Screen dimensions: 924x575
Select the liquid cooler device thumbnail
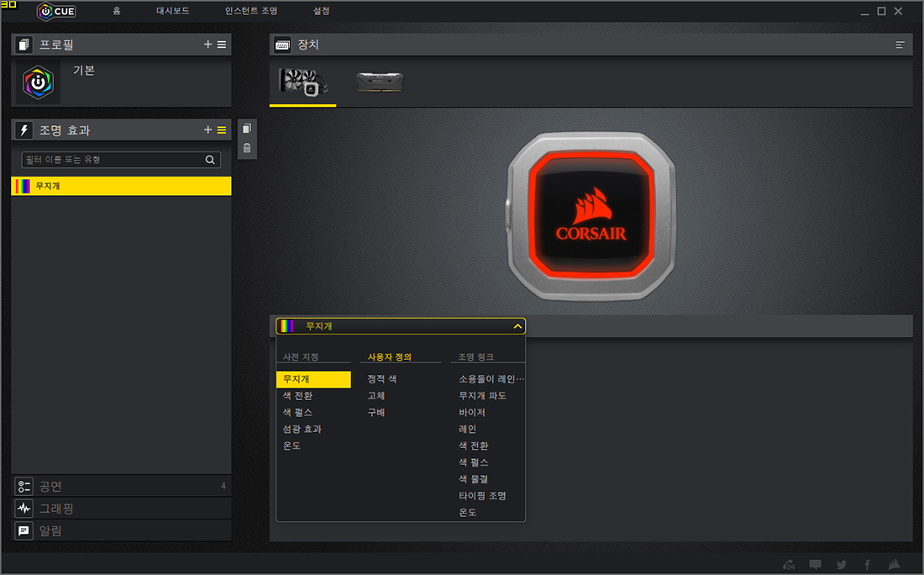303,82
